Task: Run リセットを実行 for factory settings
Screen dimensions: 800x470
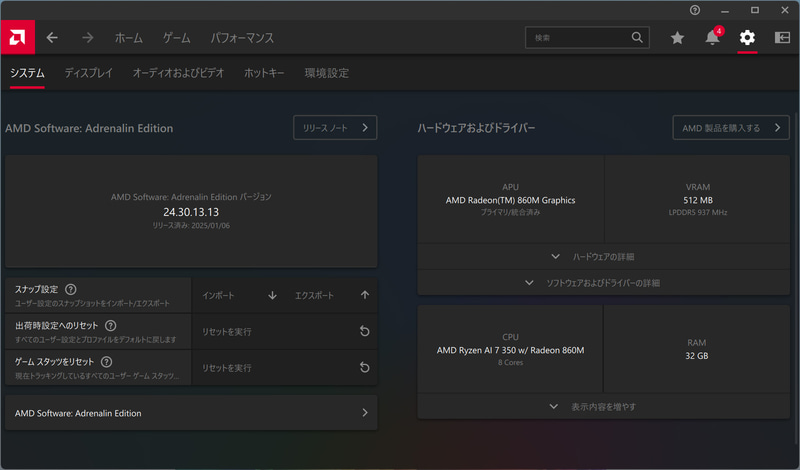Action: [285, 332]
